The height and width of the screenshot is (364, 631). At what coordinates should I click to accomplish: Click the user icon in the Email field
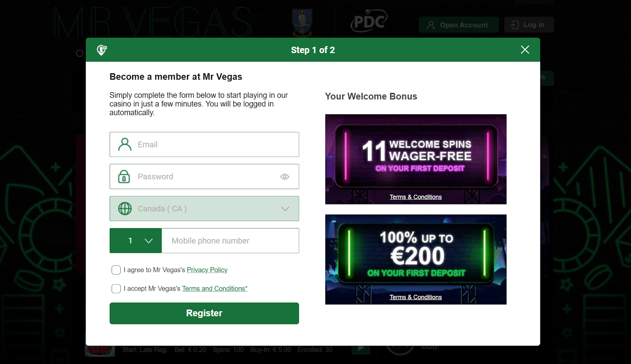(x=125, y=145)
